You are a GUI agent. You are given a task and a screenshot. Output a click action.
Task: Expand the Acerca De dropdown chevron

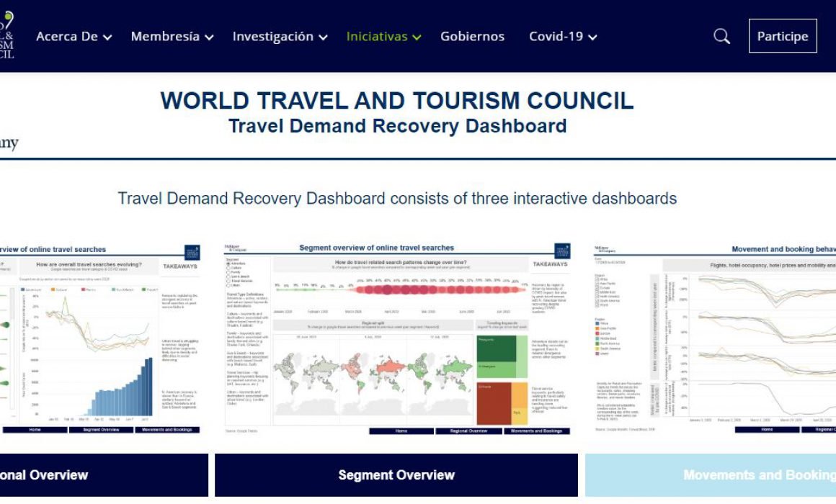pos(107,37)
